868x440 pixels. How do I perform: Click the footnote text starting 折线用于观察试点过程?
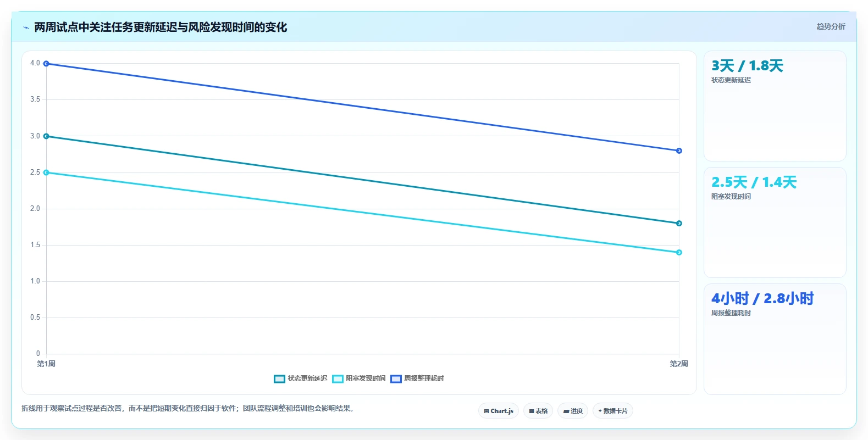189,408
